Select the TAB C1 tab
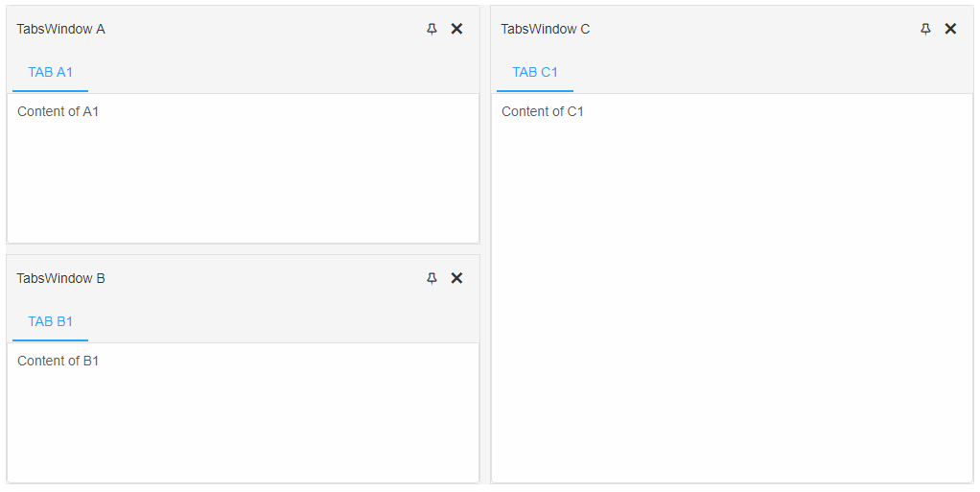 [x=535, y=73]
